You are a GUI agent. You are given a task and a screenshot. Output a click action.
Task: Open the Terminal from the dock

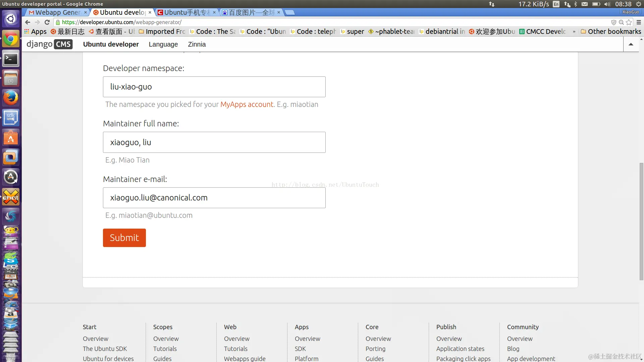(11, 59)
